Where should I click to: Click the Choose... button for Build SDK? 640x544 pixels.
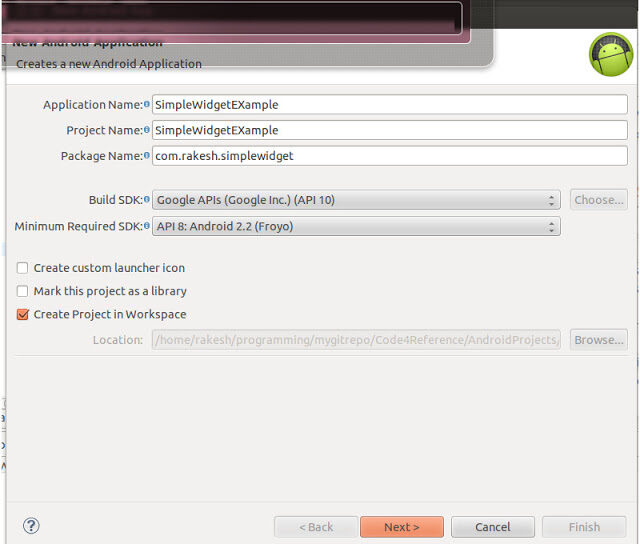(x=598, y=200)
